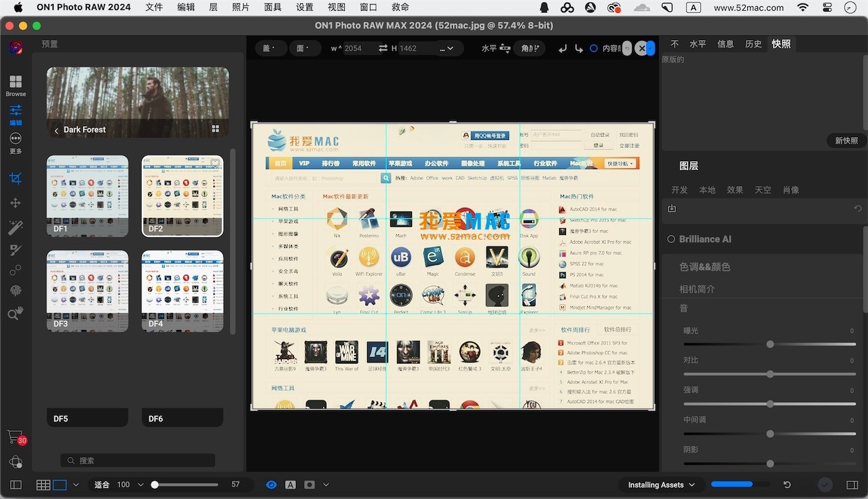Select the Move/Transform tool

[x=16, y=203]
